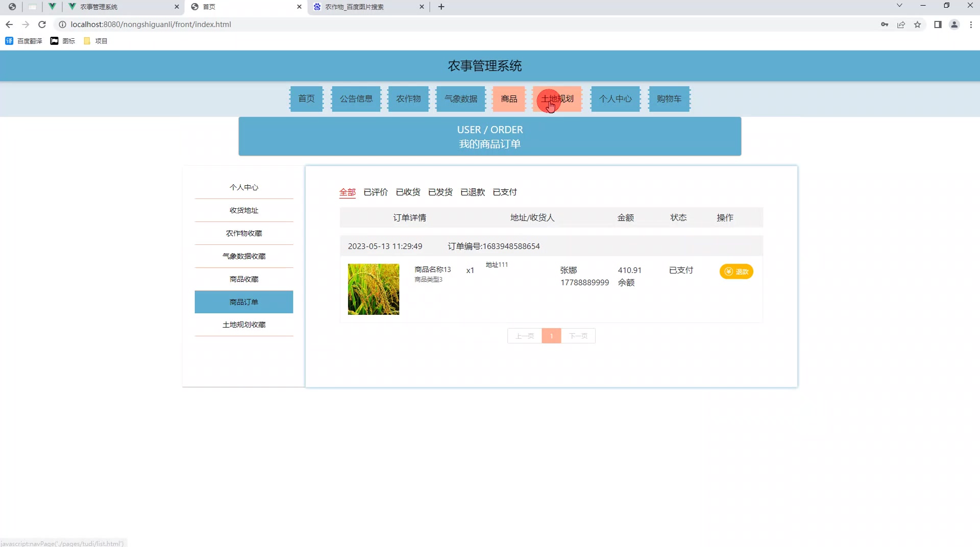Open the rice product image

pyautogui.click(x=373, y=289)
